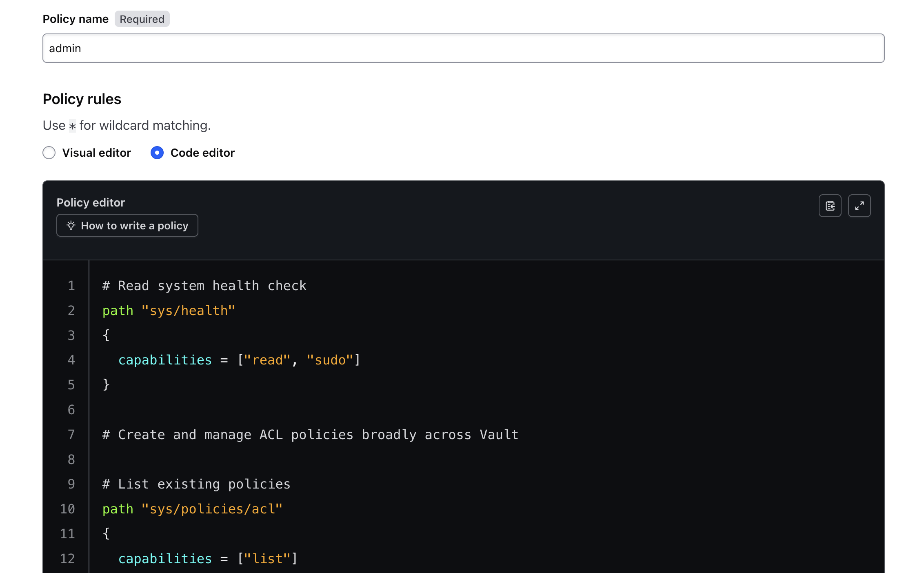Image resolution: width=924 pixels, height=573 pixels.
Task: Click the closing brace on line 5
Action: tap(106, 385)
